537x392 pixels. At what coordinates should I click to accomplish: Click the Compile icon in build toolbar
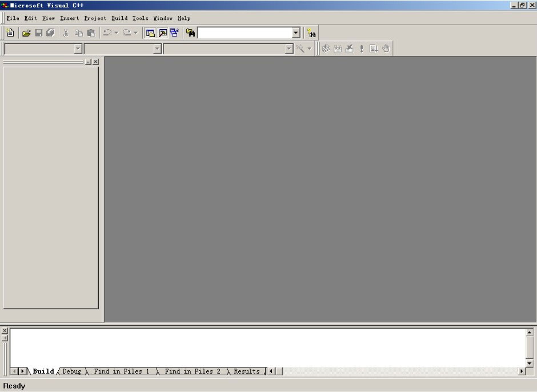tap(326, 49)
